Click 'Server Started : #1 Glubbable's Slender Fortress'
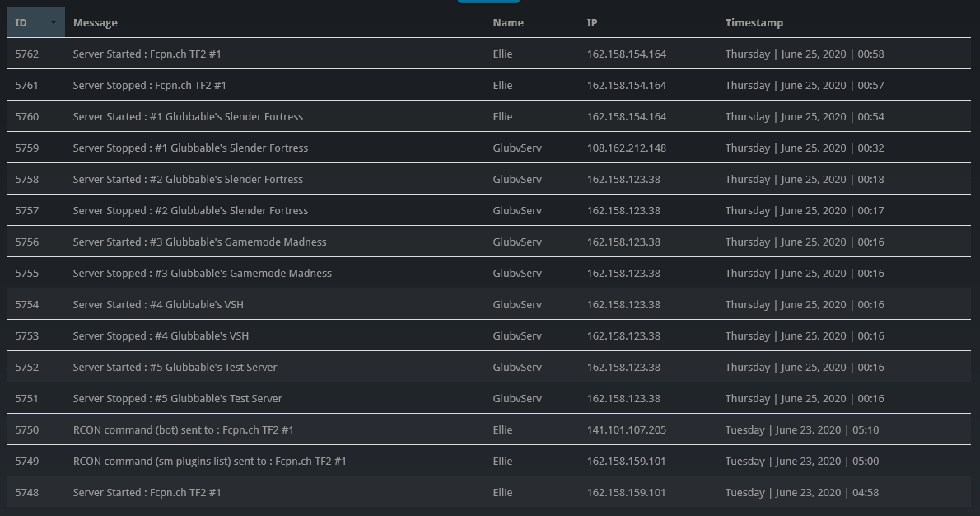This screenshot has height=516, width=980. (188, 116)
